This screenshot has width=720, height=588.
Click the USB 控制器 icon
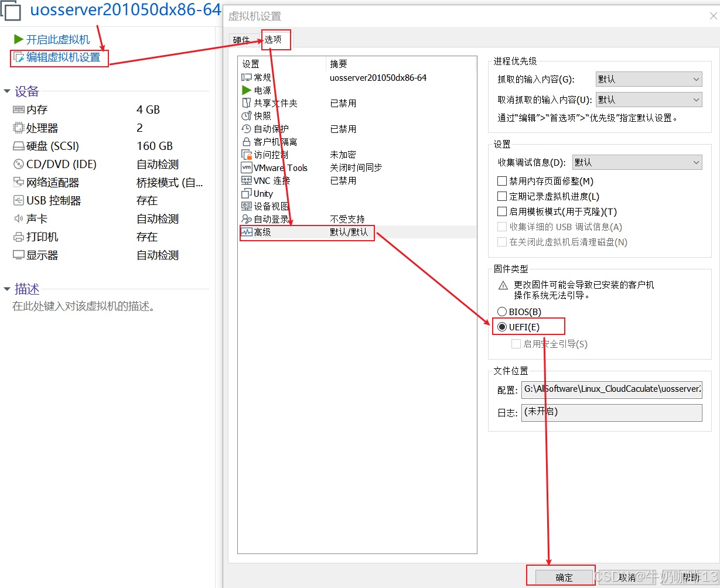(18, 201)
